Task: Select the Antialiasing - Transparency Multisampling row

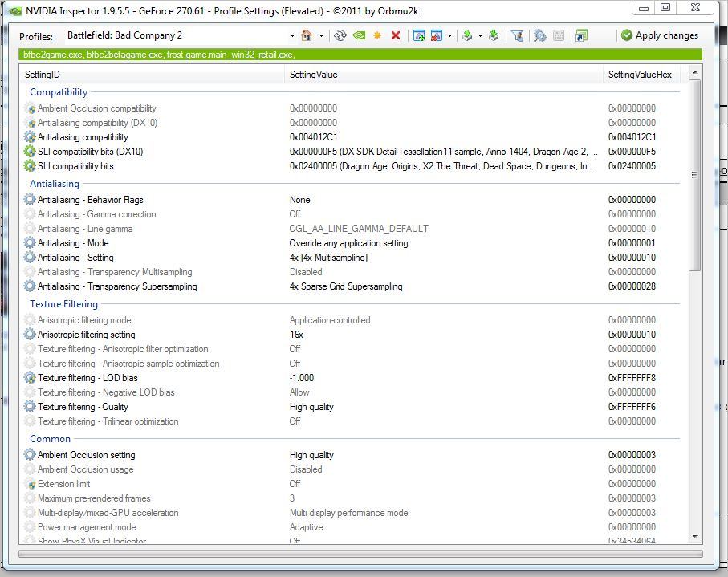Action: point(351,272)
